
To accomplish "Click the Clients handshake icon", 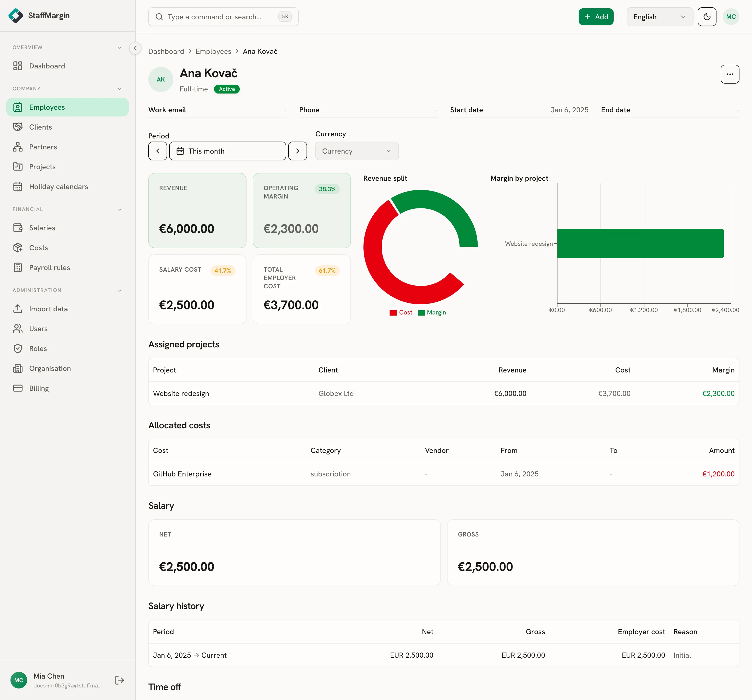I will click(x=18, y=127).
